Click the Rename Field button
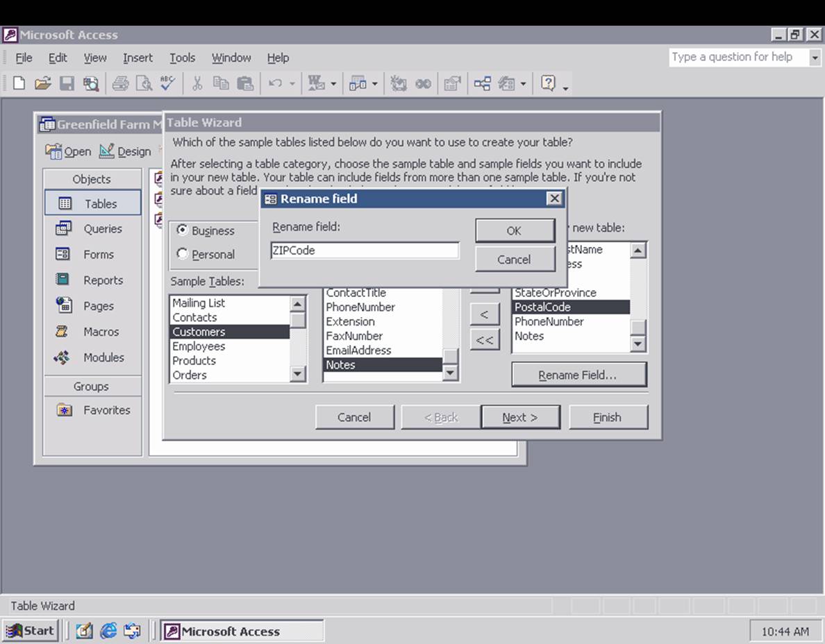Viewport: 825px width, 644px height. pyautogui.click(x=579, y=374)
